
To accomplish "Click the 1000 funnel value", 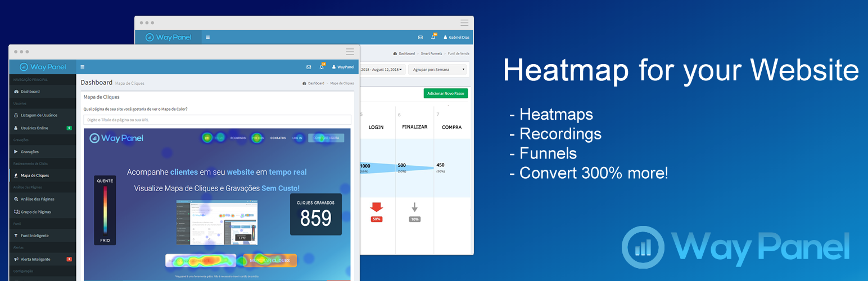I will tap(365, 166).
